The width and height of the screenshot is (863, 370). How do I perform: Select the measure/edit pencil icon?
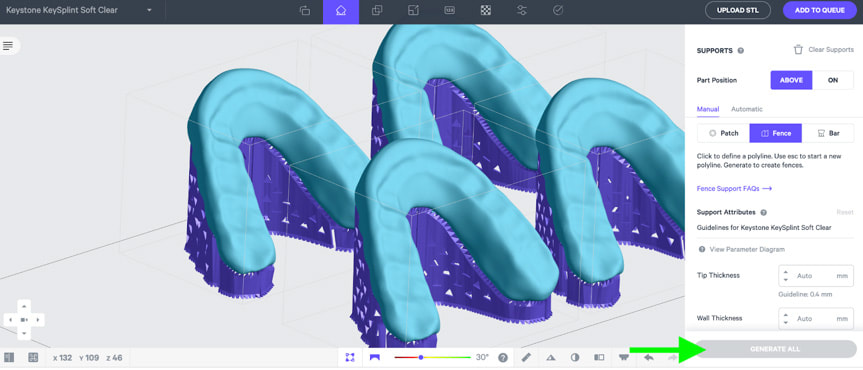pyautogui.click(x=526, y=357)
